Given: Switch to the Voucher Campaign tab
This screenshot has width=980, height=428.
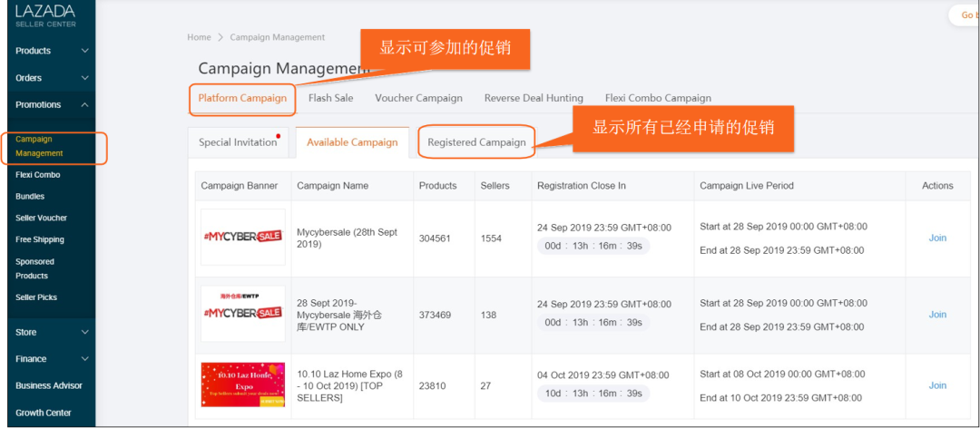Looking at the screenshot, I should click(x=418, y=98).
